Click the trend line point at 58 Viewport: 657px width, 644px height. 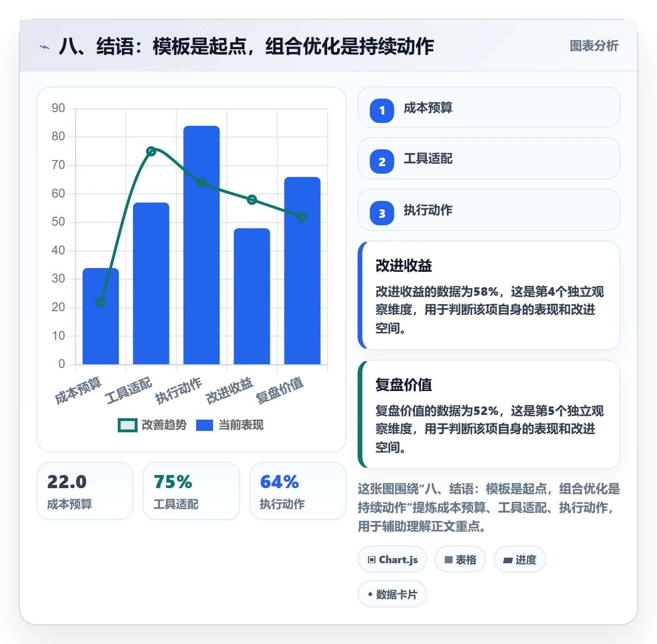(252, 199)
